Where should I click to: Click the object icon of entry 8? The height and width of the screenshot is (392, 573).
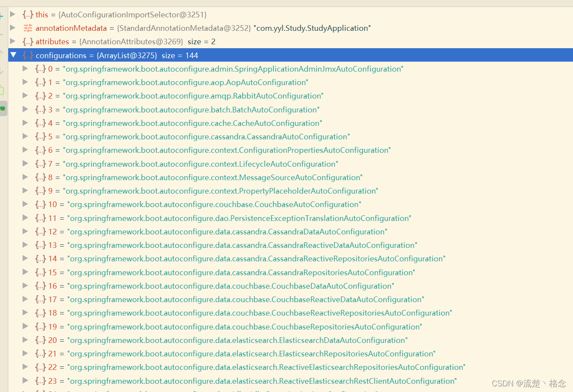coord(40,178)
